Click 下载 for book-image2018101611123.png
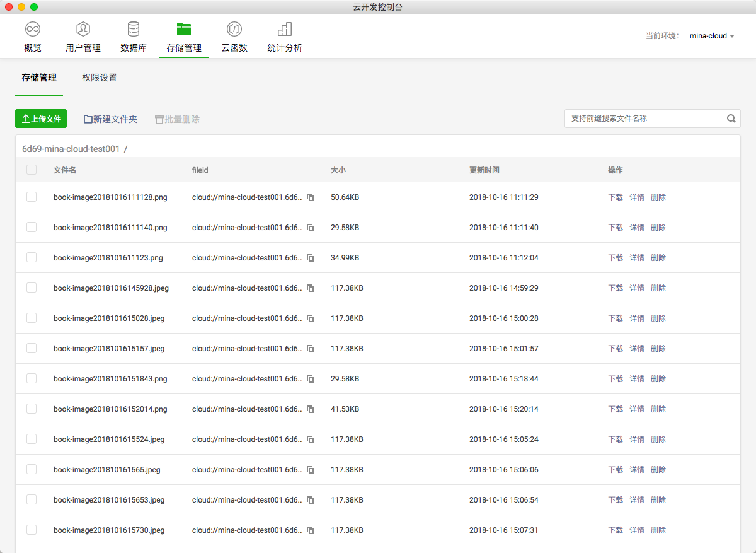756x553 pixels. pos(616,258)
